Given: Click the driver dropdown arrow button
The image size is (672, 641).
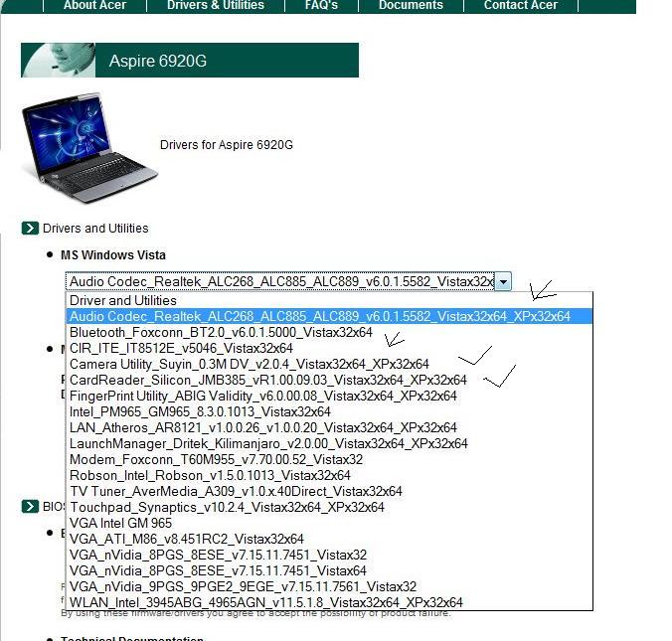Looking at the screenshot, I should click(x=503, y=281).
